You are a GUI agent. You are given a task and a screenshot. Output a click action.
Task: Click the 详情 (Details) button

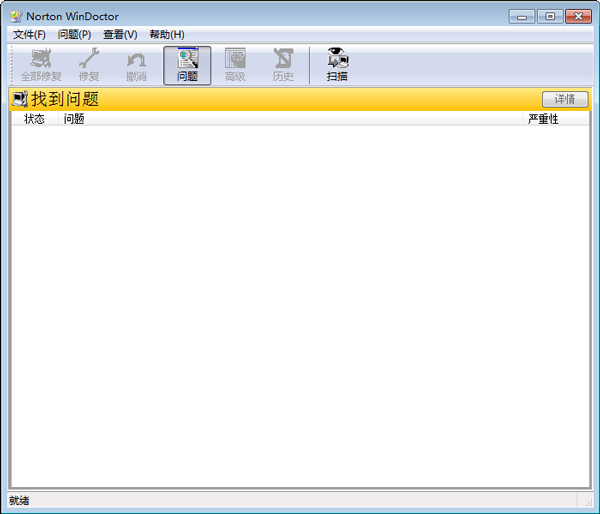click(565, 100)
